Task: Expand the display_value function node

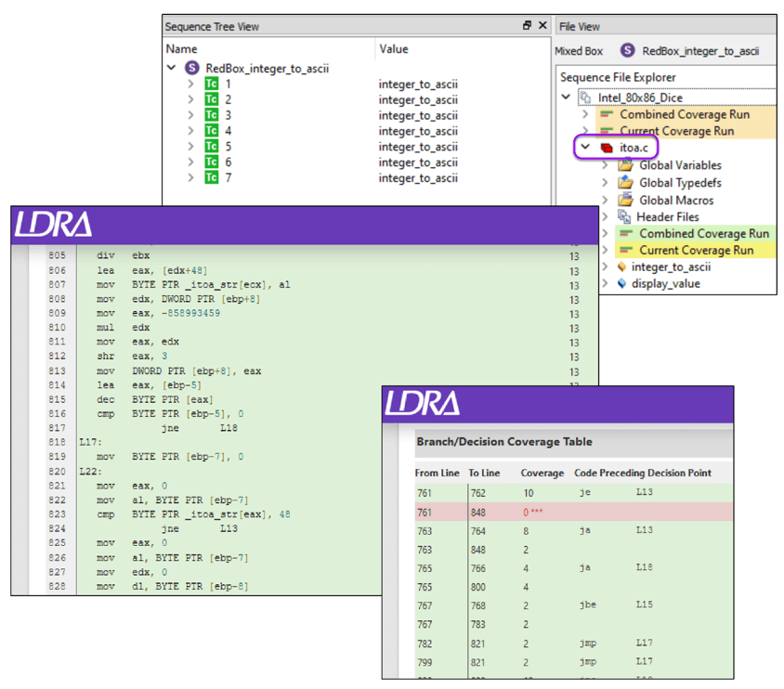Action: point(605,283)
